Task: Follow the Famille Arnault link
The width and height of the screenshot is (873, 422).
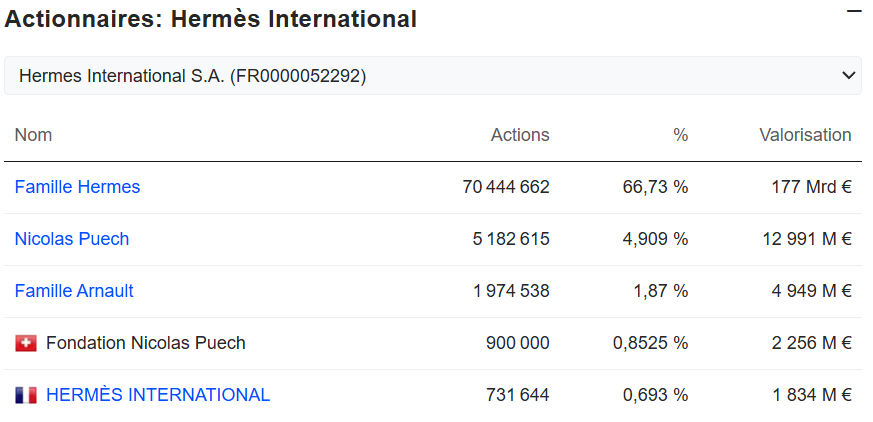Action: point(74,291)
